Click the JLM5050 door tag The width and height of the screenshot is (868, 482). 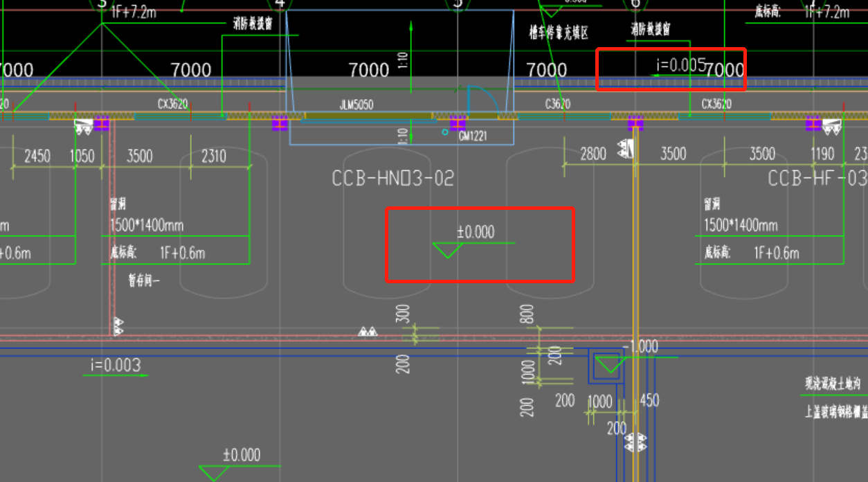click(356, 105)
